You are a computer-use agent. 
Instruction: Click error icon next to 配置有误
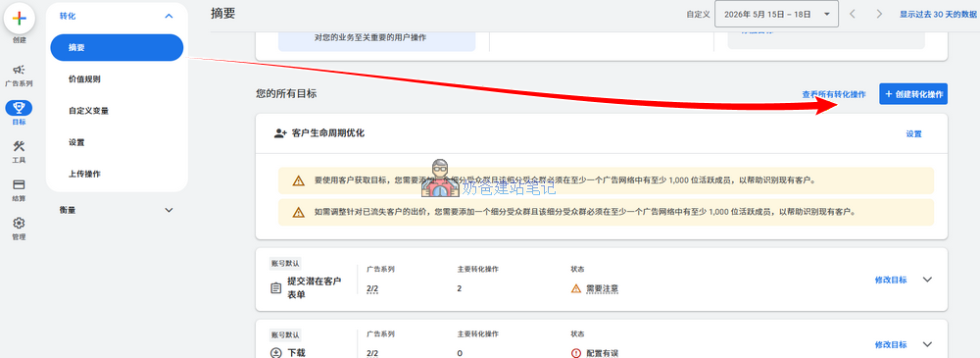(576, 353)
